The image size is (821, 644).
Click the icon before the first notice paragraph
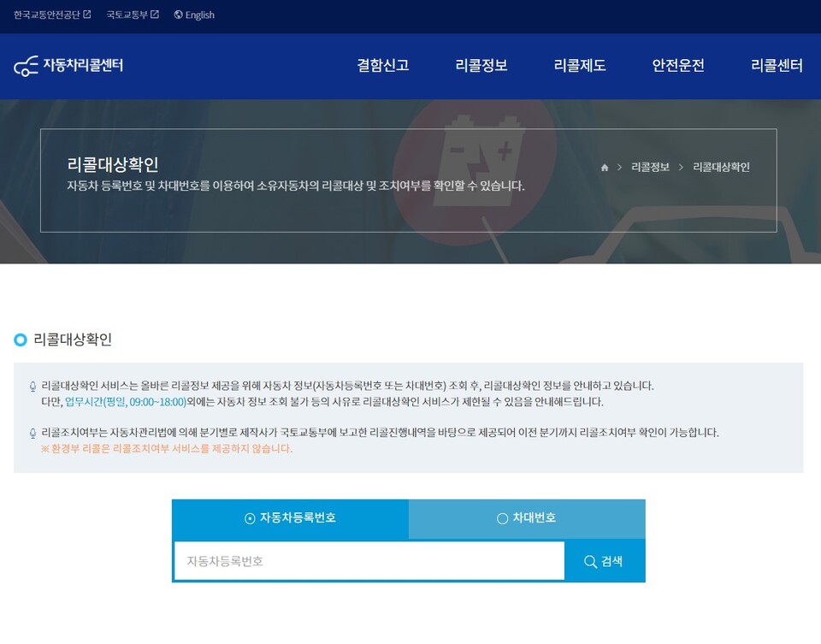click(32, 387)
